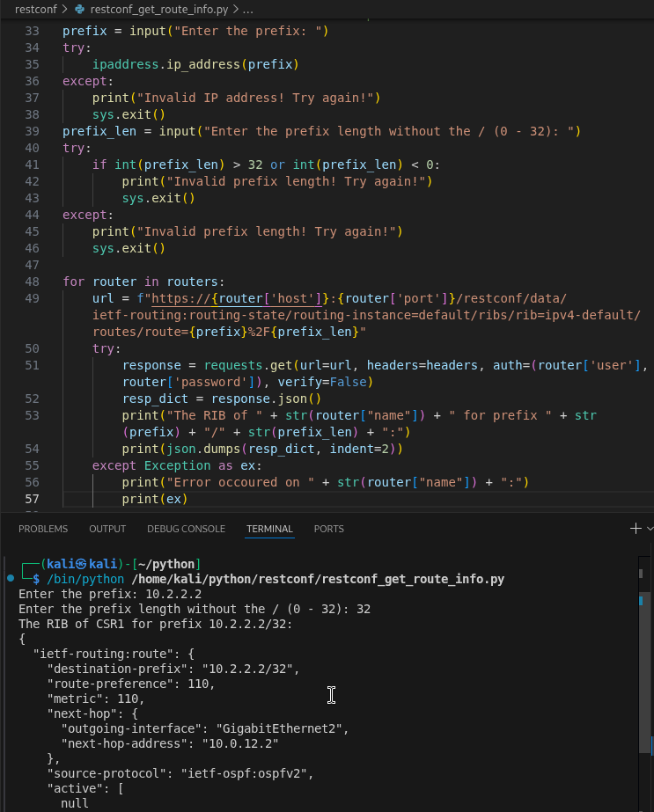Select the TERMINAL panel tab

point(269,529)
